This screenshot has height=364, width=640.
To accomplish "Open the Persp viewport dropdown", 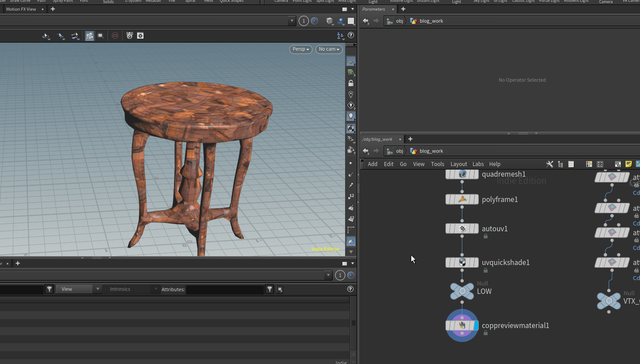I will click(x=301, y=49).
